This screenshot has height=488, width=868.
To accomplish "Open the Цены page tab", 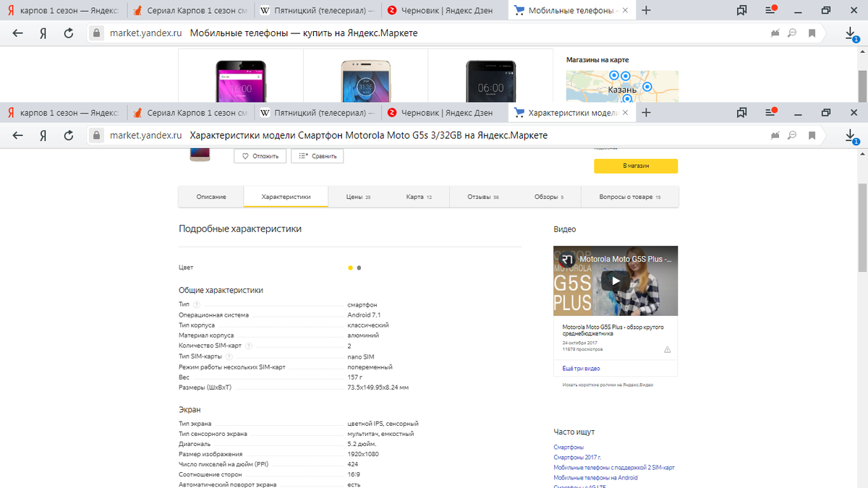I will 358,197.
